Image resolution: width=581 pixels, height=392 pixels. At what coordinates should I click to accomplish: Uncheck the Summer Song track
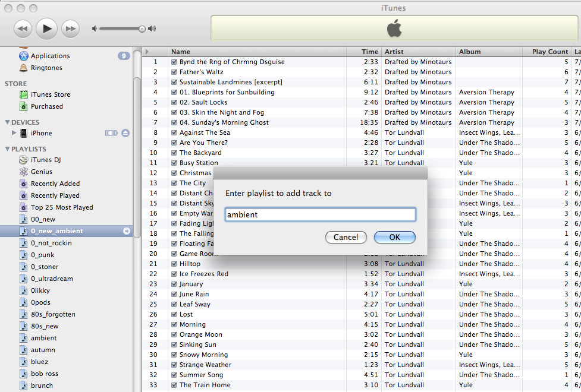pyautogui.click(x=174, y=375)
